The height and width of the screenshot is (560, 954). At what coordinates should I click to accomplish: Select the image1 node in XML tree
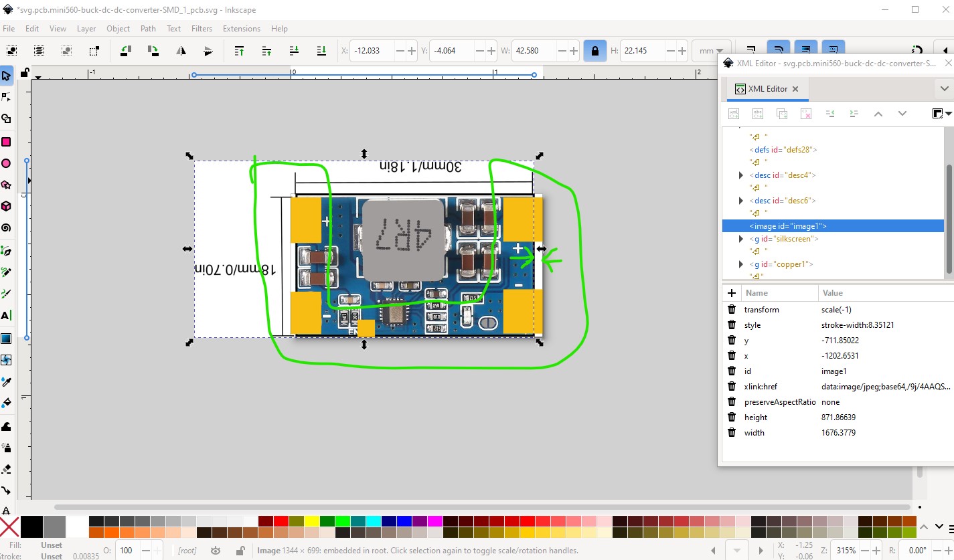pyautogui.click(x=788, y=226)
